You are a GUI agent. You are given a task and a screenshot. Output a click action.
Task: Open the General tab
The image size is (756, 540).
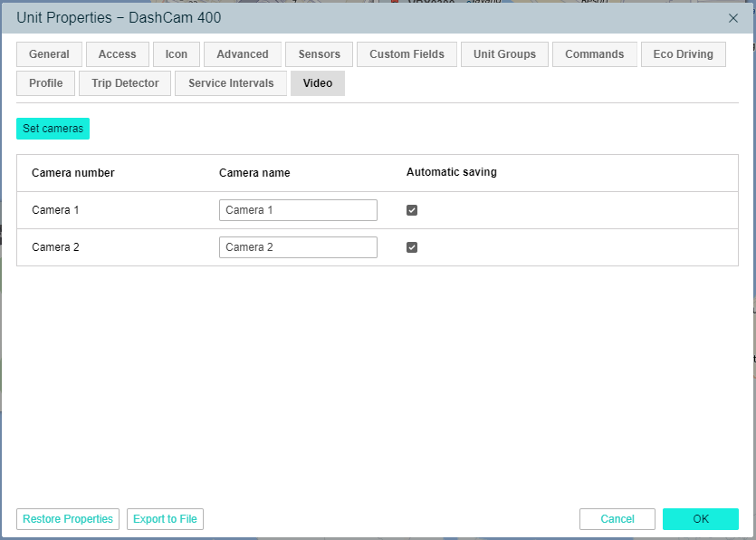[x=49, y=54]
